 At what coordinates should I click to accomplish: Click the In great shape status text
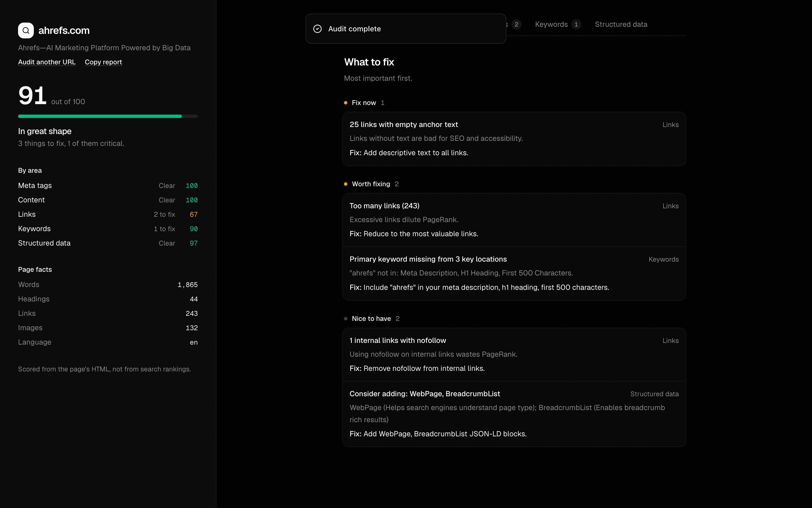tap(45, 131)
